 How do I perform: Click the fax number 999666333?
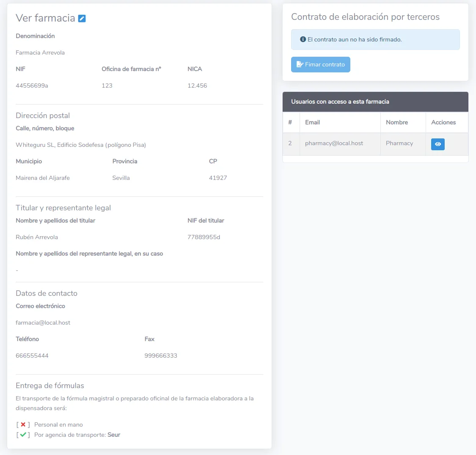[x=161, y=356]
